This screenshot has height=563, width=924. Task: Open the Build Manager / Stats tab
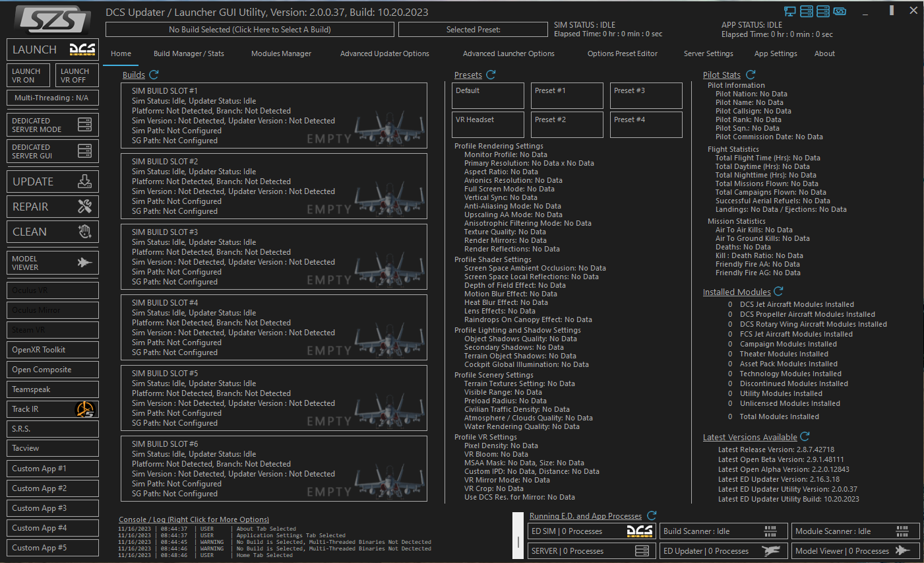coord(189,53)
